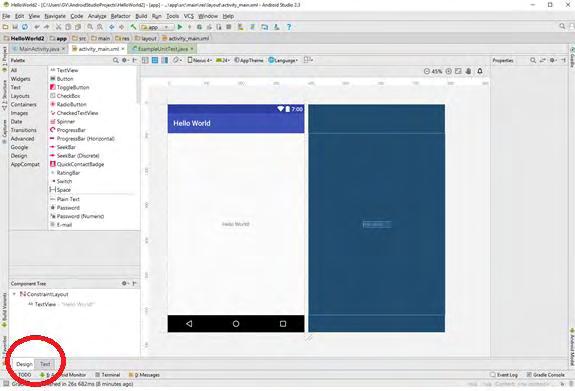Image resolution: width=575 pixels, height=391 pixels.
Task: Click the pan hand icon in designer
Action: [x=468, y=71]
